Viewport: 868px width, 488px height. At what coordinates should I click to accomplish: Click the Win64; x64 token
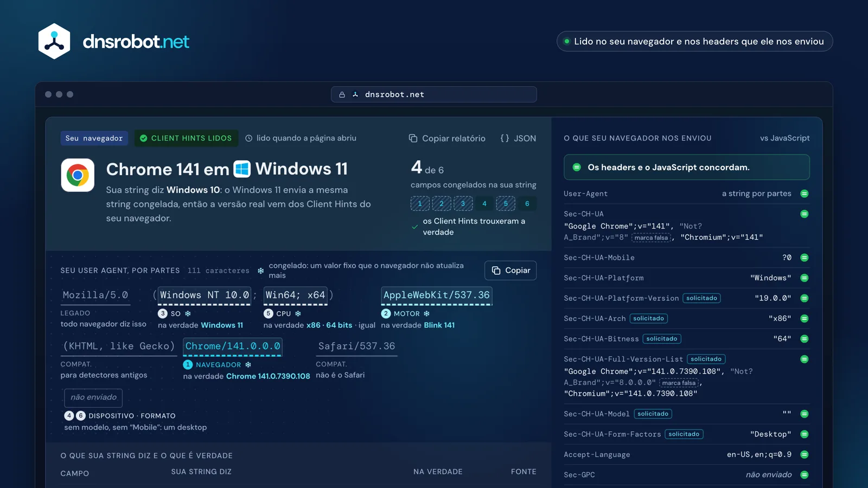click(x=295, y=295)
